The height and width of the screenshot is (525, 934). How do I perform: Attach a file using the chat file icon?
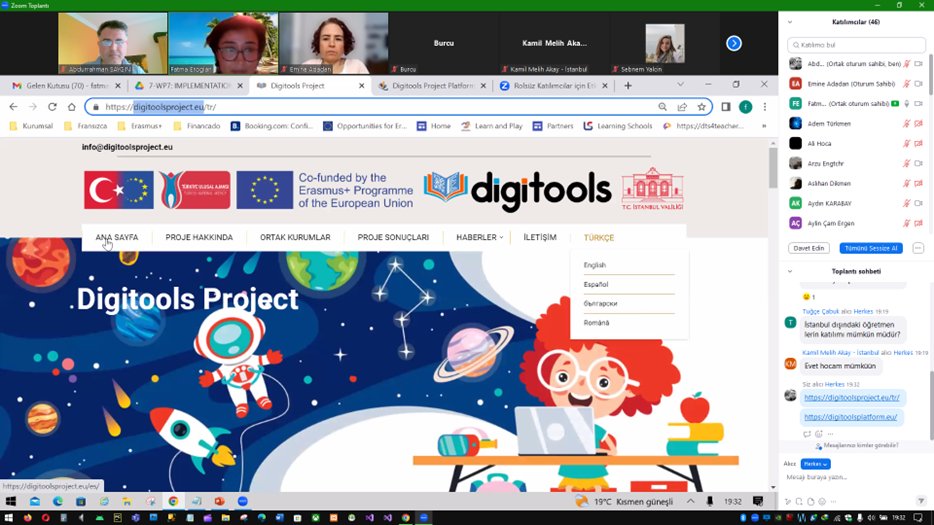pos(811,501)
